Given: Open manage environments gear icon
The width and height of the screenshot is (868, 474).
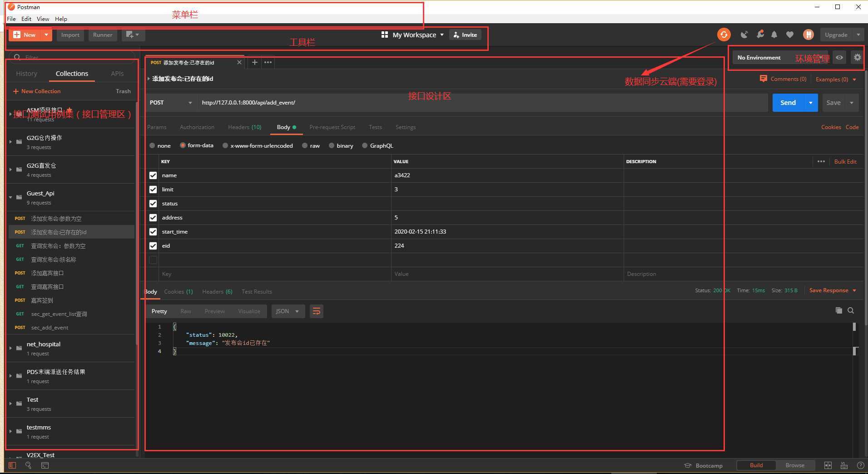Looking at the screenshot, I should pos(857,57).
